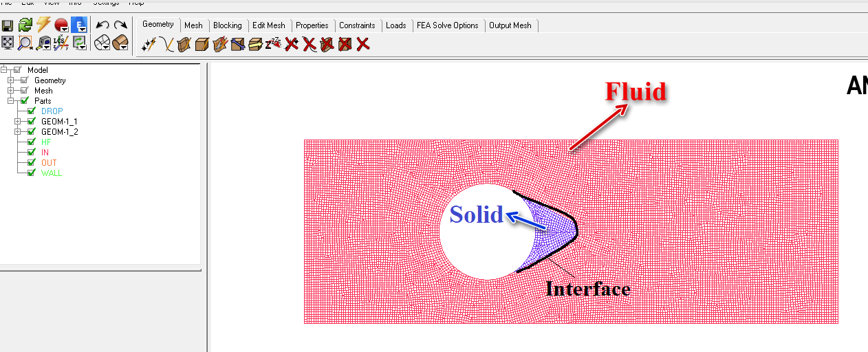Open the Repair Geometry wrench tool
Image resolution: width=868 pixels, height=352 pixels.
tap(237, 45)
